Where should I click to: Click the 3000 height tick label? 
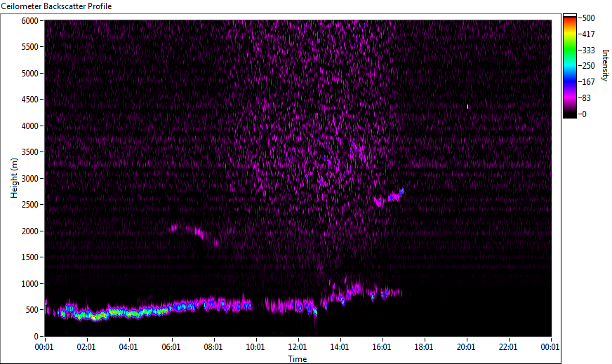(x=29, y=179)
